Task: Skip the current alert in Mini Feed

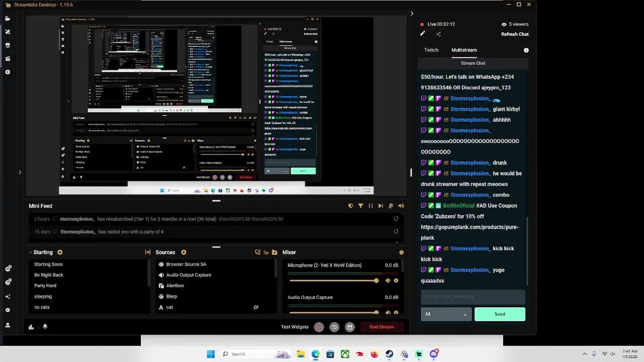Action: [380, 206]
